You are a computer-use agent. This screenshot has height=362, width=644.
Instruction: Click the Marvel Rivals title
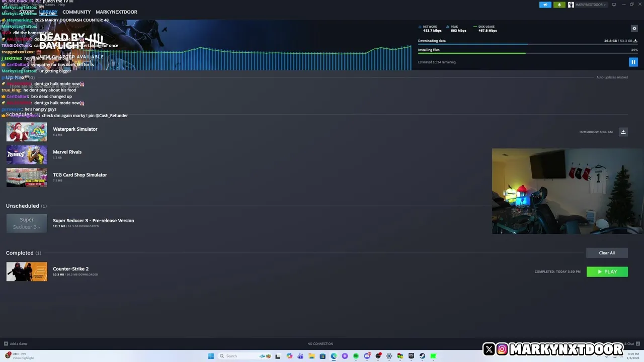point(67,152)
